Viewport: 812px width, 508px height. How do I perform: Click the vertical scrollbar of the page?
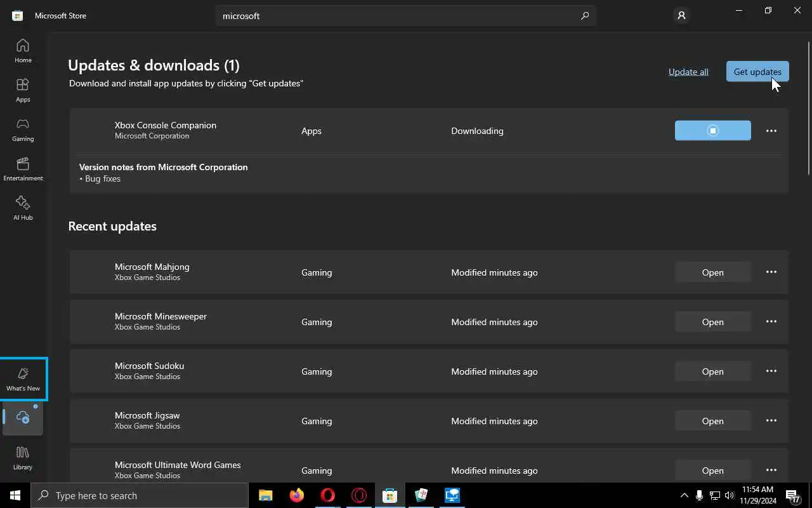pos(809,108)
